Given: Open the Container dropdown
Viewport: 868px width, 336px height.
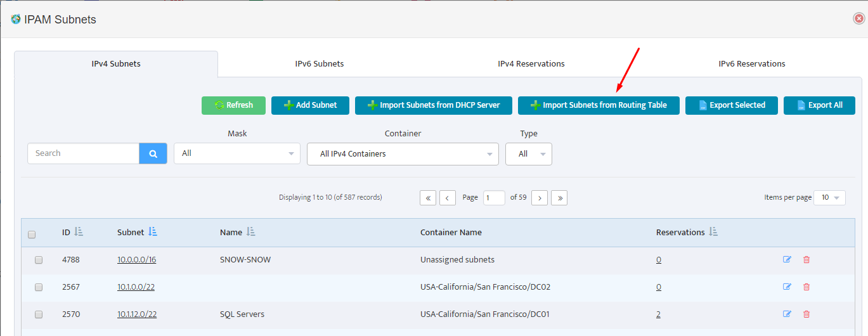Looking at the screenshot, I should click(403, 153).
